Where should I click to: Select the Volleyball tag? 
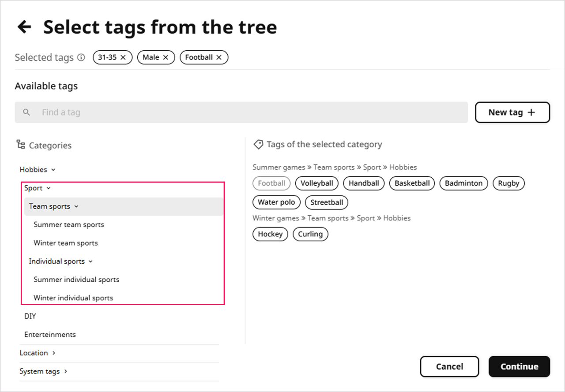coord(317,183)
